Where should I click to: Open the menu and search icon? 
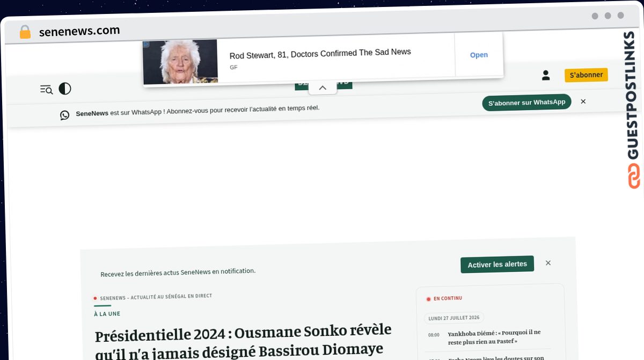(x=46, y=89)
